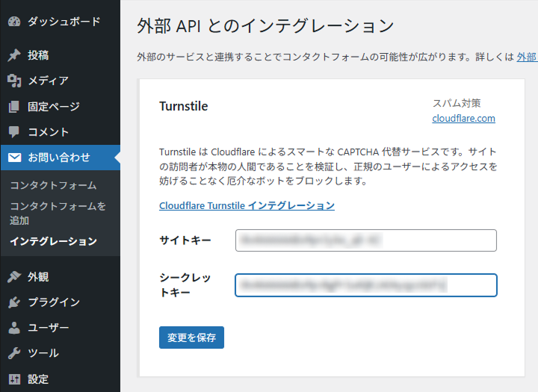Click the speech bubble icon beside コメント
538x392 pixels.
[14, 132]
